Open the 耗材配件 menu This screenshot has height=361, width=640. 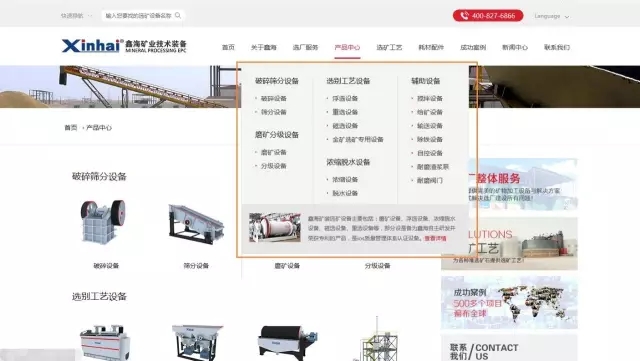(431, 47)
